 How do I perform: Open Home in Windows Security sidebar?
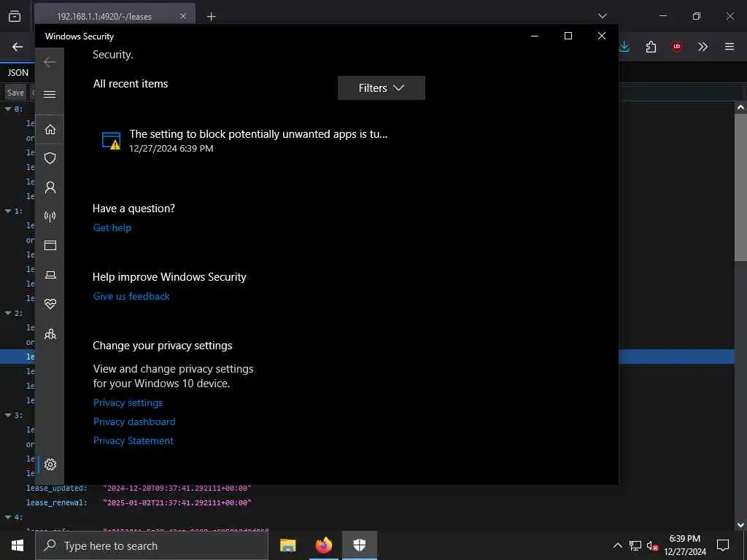pos(50,129)
